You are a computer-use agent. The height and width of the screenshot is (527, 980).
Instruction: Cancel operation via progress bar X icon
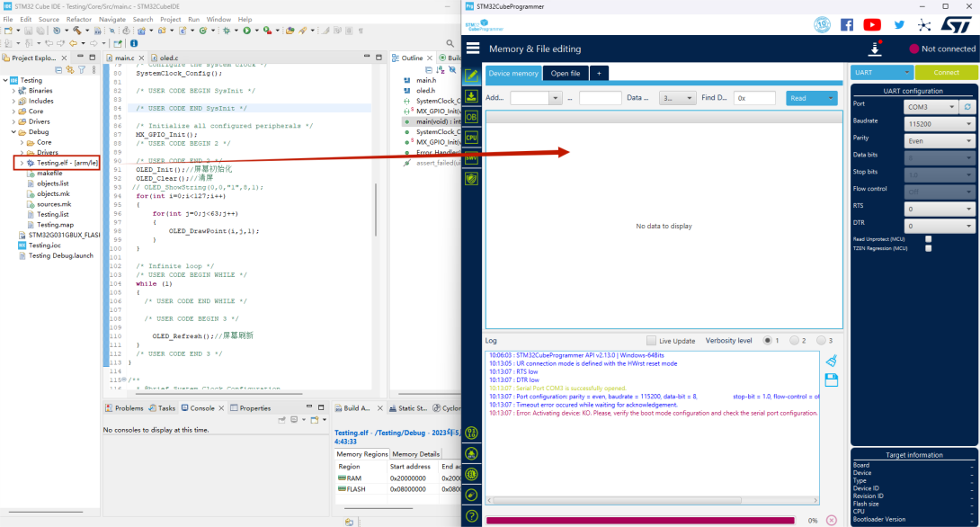[x=832, y=520]
